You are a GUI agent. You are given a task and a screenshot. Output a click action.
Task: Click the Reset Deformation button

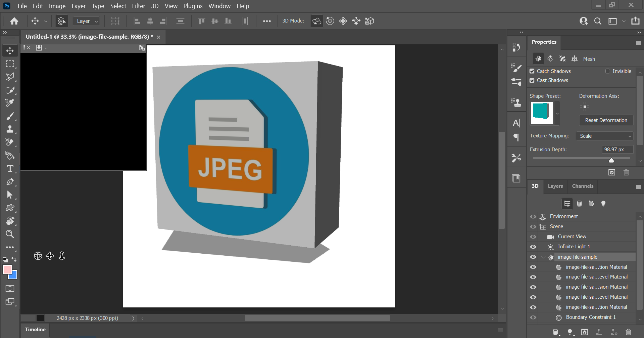(606, 120)
